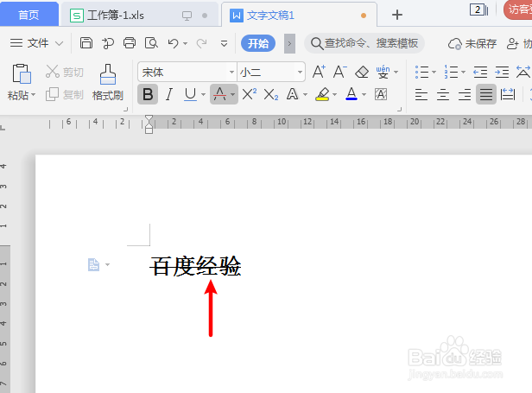Open the font name 宋体 dropdown
Image resolution: width=532 pixels, height=393 pixels.
[231, 72]
